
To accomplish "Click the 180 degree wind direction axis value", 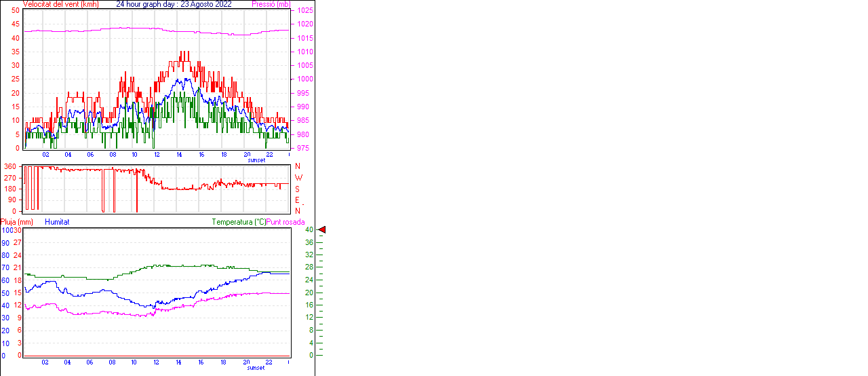I will (10, 189).
